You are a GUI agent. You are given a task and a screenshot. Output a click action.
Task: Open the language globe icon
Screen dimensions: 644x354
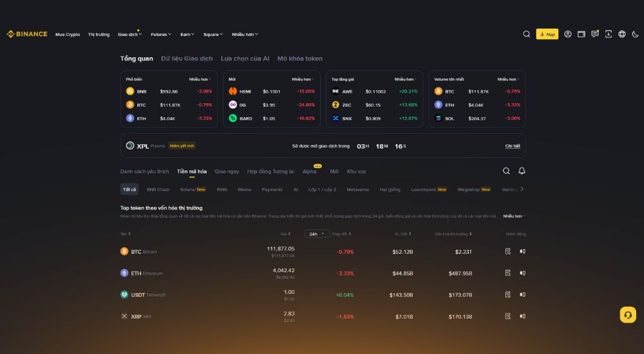pos(622,34)
